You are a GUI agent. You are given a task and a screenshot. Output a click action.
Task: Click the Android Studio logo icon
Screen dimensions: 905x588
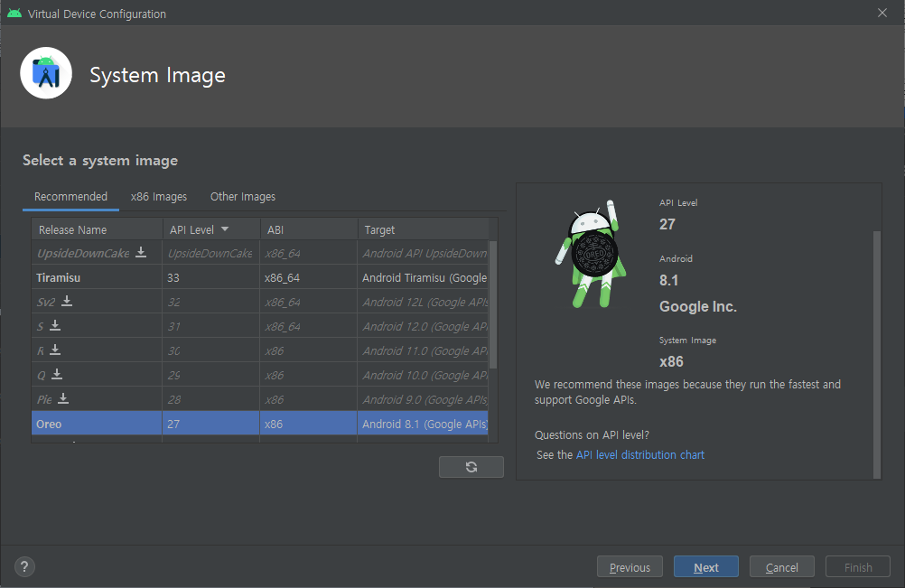[46, 73]
